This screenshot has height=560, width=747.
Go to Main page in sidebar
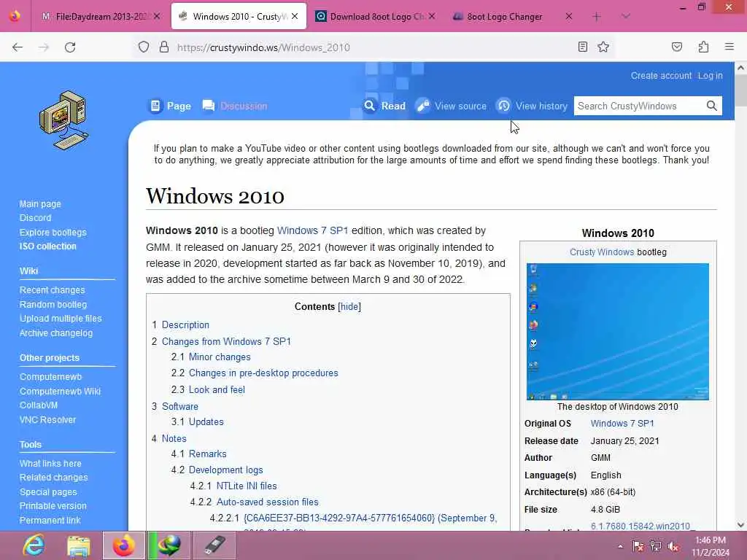[x=40, y=204]
